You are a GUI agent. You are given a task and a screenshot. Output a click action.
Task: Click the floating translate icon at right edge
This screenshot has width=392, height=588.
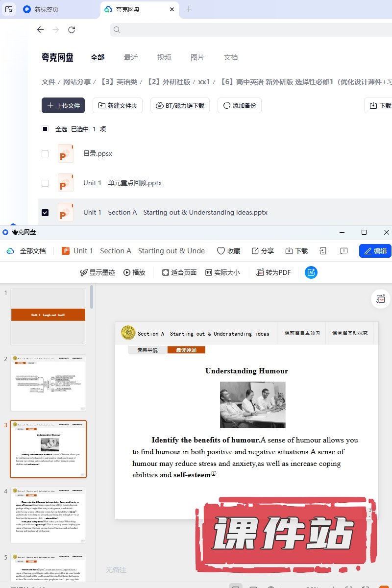[380, 298]
